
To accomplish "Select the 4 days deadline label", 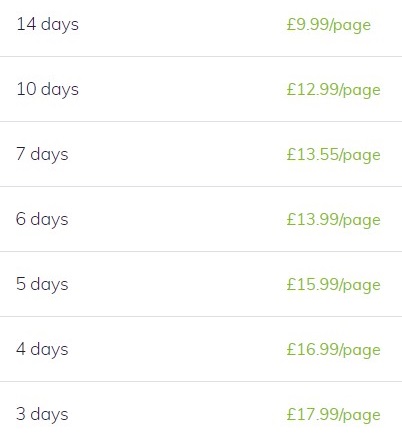I will click(x=42, y=350).
